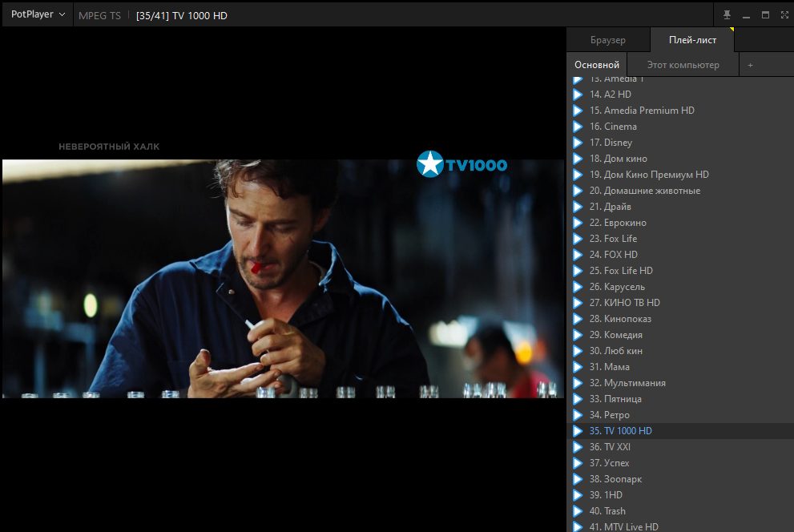Click the play icon beside TV XXI
Screen dimensions: 794x532
coord(577,447)
